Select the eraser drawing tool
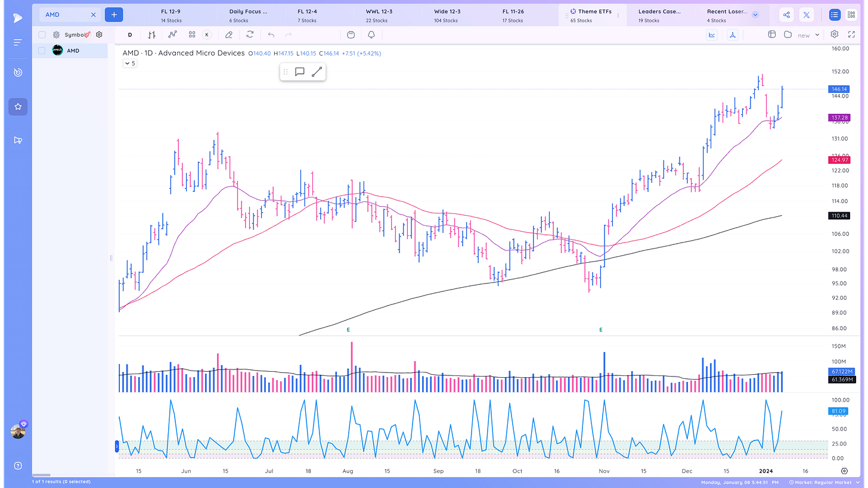This screenshot has height=488, width=868. click(x=229, y=35)
